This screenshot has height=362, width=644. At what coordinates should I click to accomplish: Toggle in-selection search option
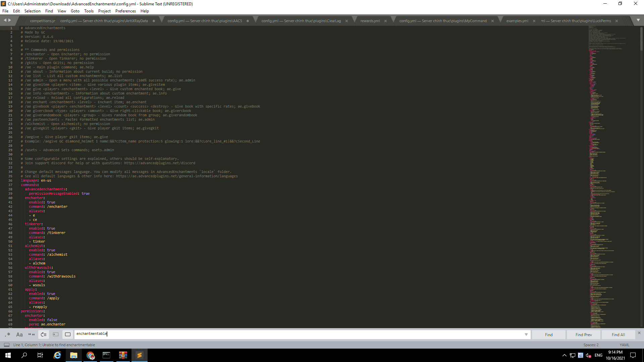coord(56,335)
